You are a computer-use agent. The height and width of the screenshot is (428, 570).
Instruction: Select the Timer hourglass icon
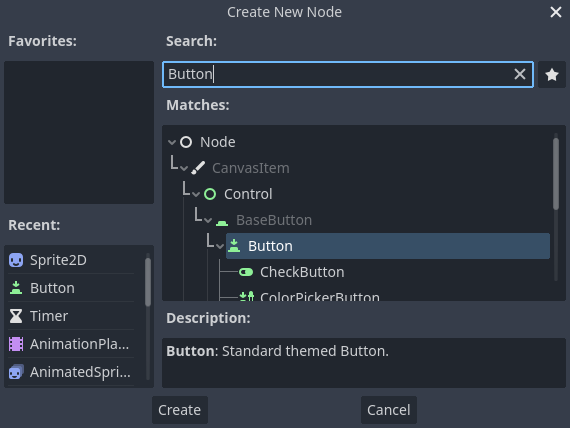16,316
